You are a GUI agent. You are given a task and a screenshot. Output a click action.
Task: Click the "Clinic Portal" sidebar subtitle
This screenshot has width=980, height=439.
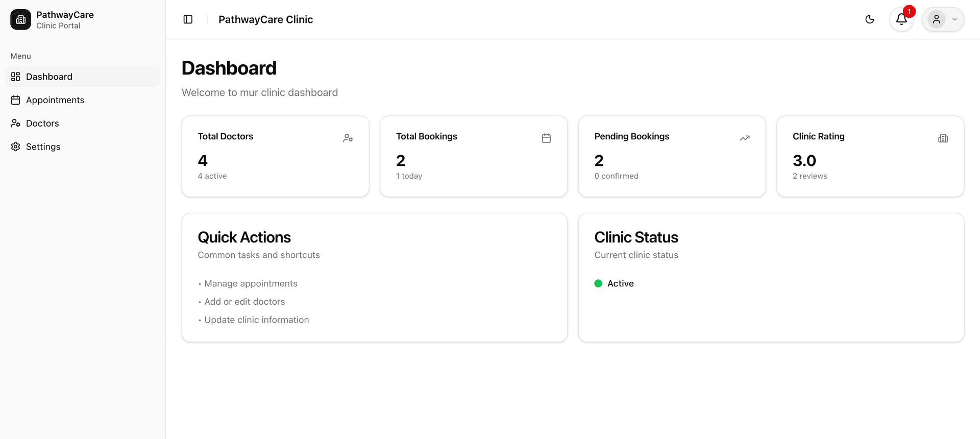click(x=58, y=26)
